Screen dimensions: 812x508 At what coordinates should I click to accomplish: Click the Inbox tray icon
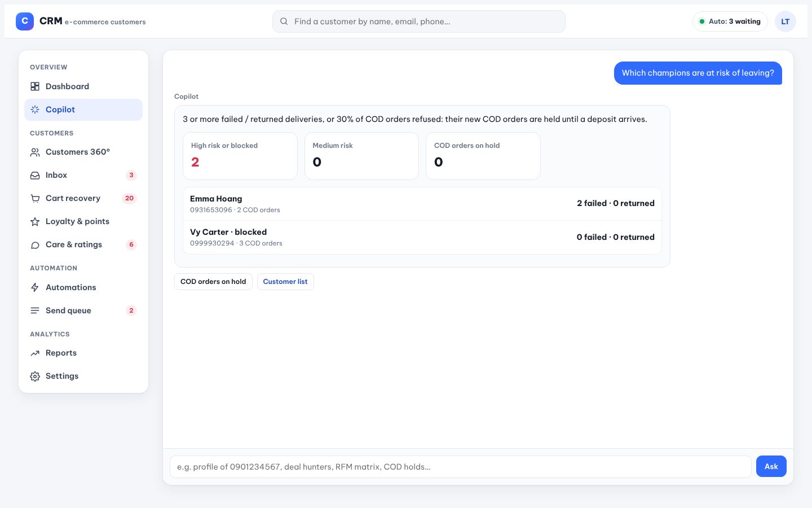[35, 175]
